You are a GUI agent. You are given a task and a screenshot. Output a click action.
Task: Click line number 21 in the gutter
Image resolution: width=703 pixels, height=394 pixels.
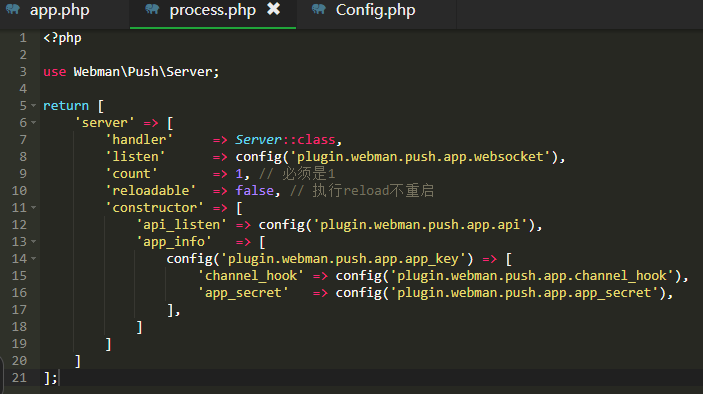19,378
